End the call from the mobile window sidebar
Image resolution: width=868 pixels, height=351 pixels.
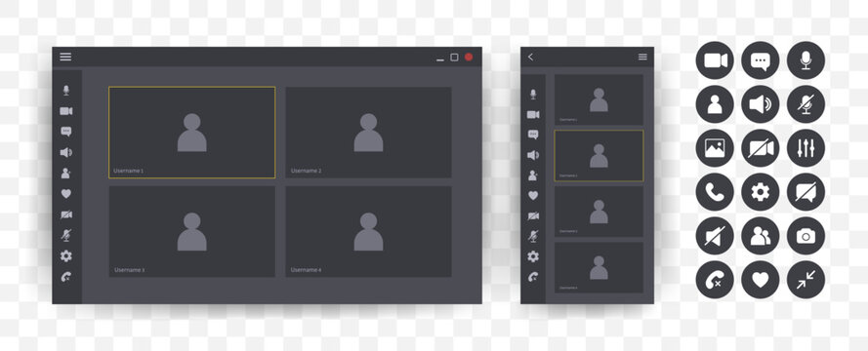pos(533,277)
